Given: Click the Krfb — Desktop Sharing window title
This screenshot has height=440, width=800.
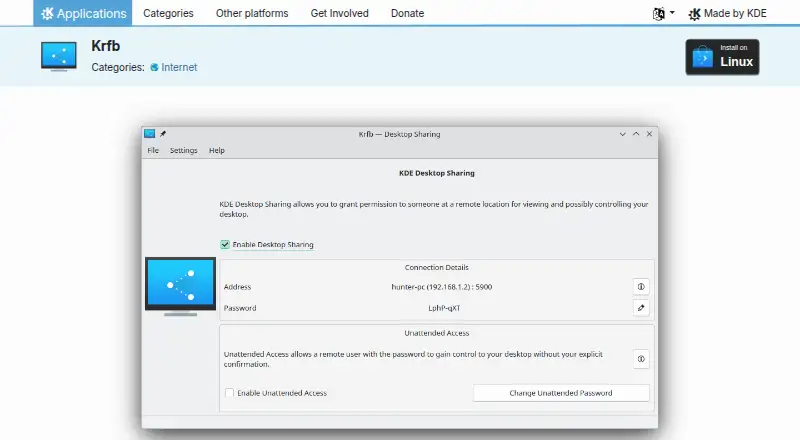Looking at the screenshot, I should coord(399,134).
